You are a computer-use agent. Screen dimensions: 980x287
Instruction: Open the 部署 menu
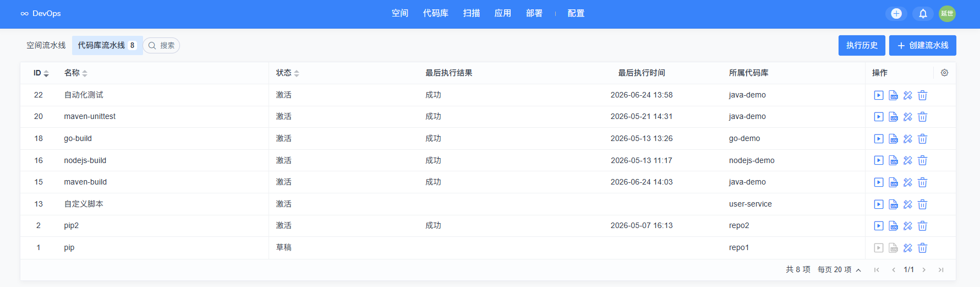(x=534, y=13)
